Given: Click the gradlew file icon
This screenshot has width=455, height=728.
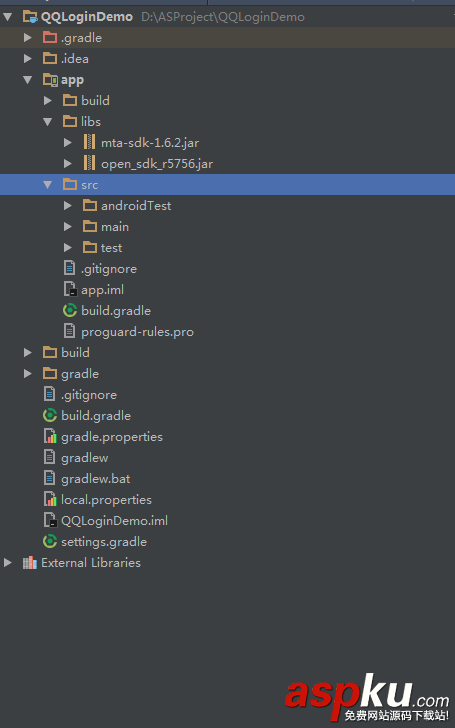Looking at the screenshot, I should [49, 457].
